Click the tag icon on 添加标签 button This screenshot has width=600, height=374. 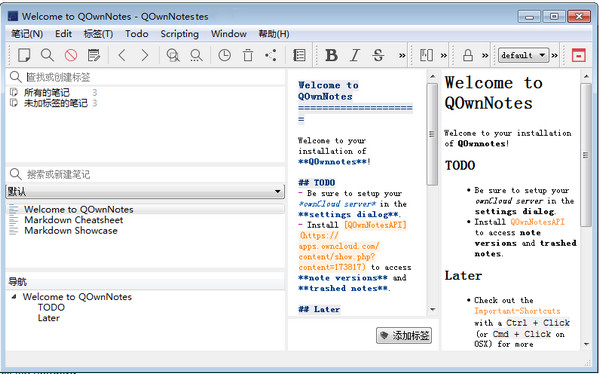(384, 336)
